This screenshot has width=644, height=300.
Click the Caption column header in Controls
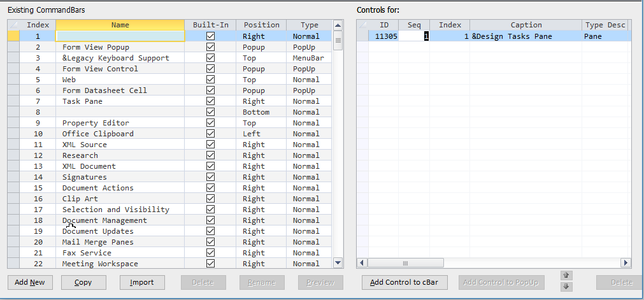tap(526, 25)
